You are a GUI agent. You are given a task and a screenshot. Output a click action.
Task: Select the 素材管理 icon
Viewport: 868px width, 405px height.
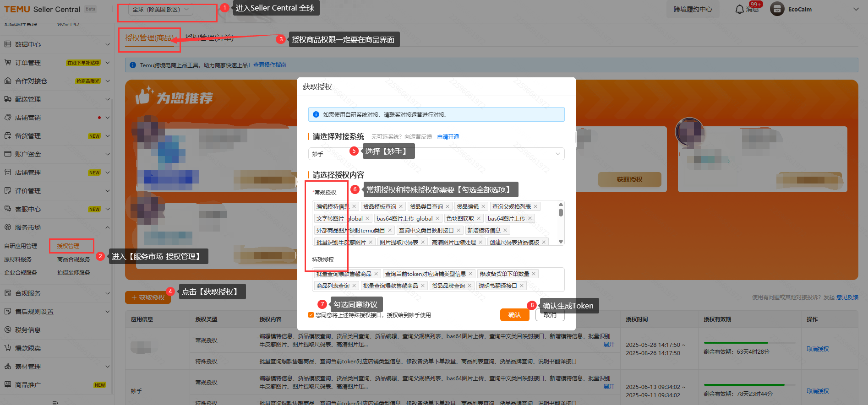pos(8,367)
